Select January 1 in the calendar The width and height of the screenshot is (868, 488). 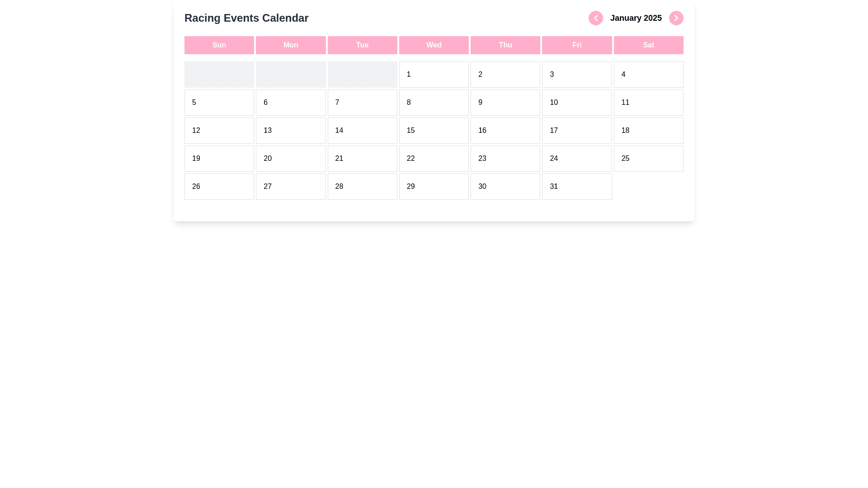coord(434,75)
